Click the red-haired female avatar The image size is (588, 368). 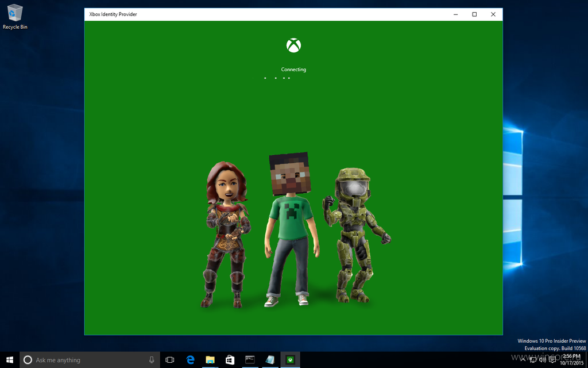226,235
